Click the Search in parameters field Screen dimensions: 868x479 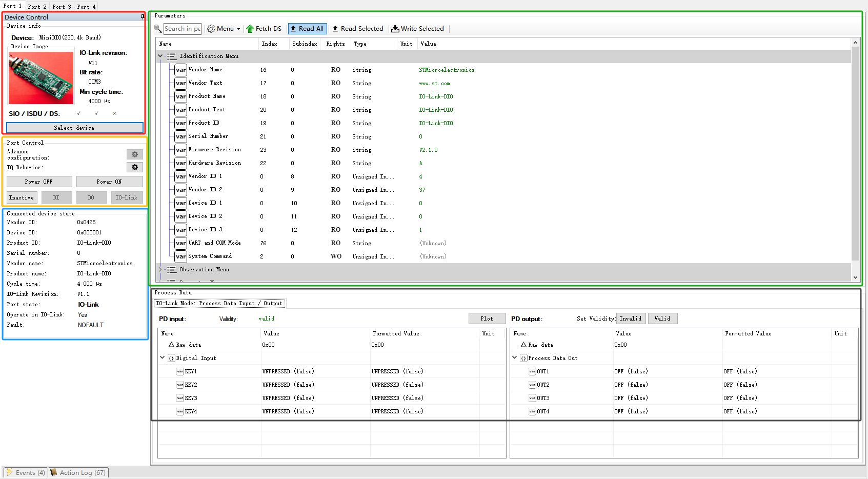[183, 29]
